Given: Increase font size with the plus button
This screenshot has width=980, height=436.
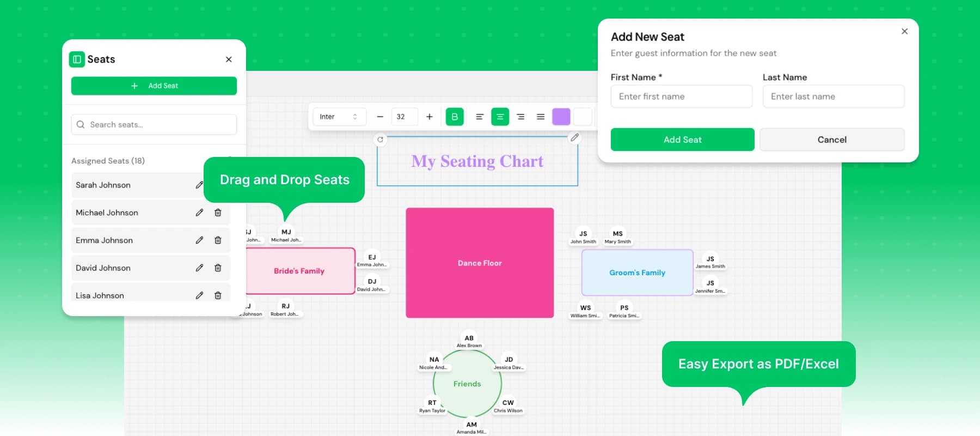Looking at the screenshot, I should pyautogui.click(x=429, y=117).
